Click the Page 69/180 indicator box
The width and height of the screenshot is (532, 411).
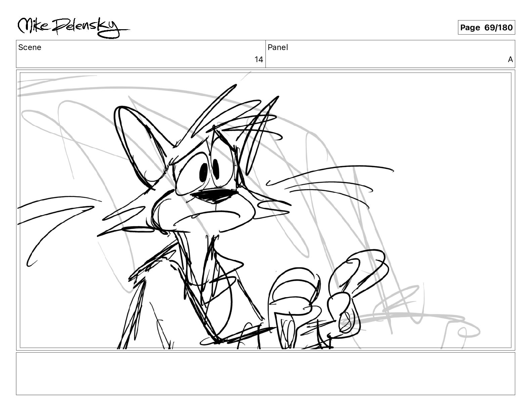tap(486, 28)
